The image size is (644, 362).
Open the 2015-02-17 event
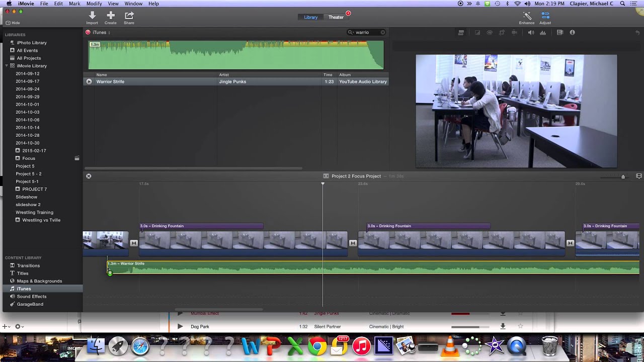(x=34, y=150)
